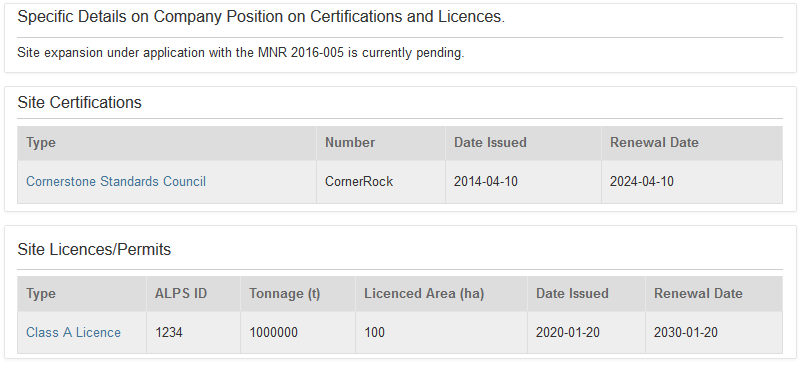Select the CornerRock number cell
The width and height of the screenshot is (804, 366).
(380, 181)
